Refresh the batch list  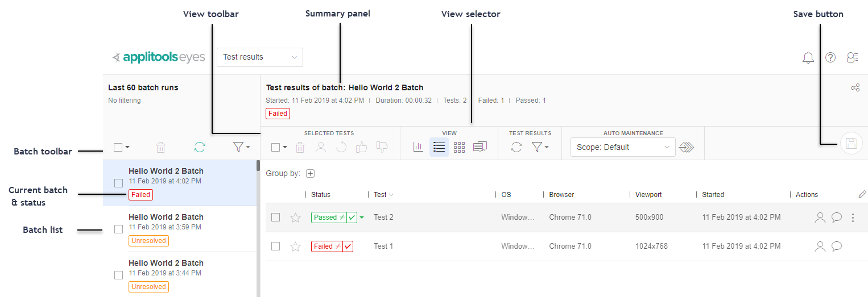(x=200, y=147)
